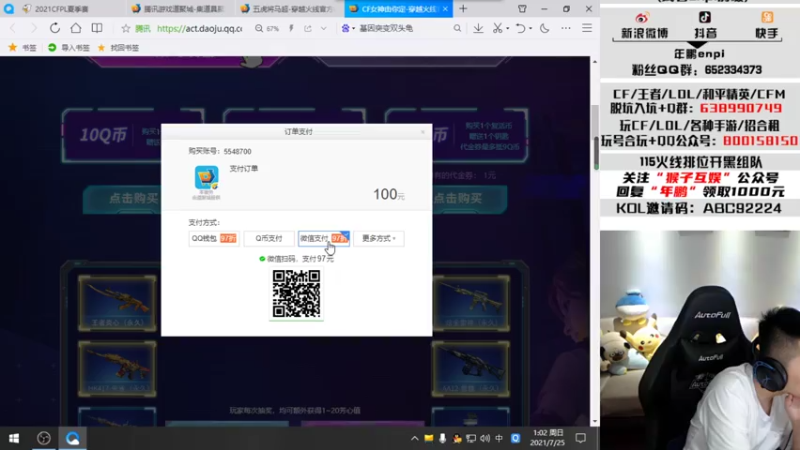Click the payment order app icon
This screenshot has height=450, width=800.
[x=206, y=178]
